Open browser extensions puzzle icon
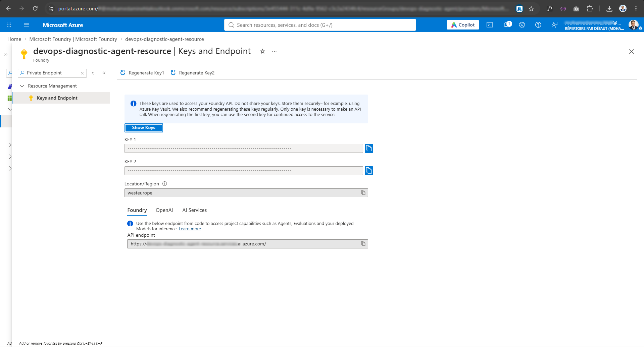The width and height of the screenshot is (644, 347). pos(590,9)
